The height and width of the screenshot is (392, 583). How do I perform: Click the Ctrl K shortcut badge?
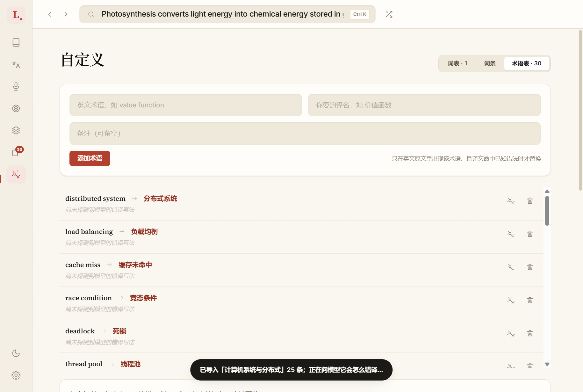tap(360, 14)
